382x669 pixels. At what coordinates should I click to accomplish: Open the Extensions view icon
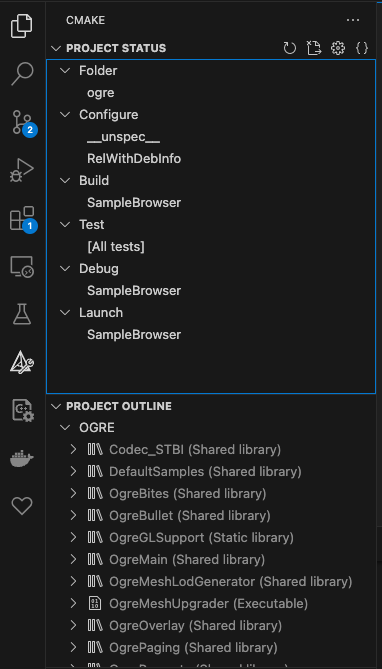click(x=23, y=219)
